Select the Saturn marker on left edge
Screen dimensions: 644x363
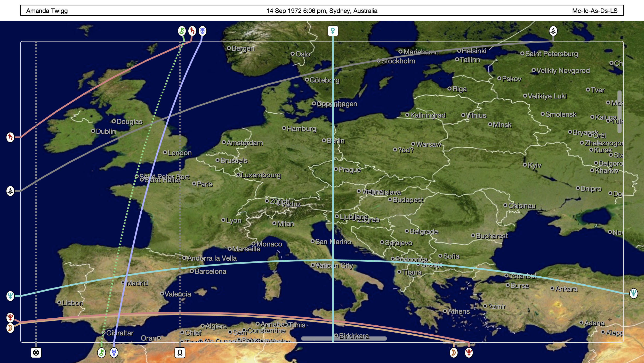(10, 137)
